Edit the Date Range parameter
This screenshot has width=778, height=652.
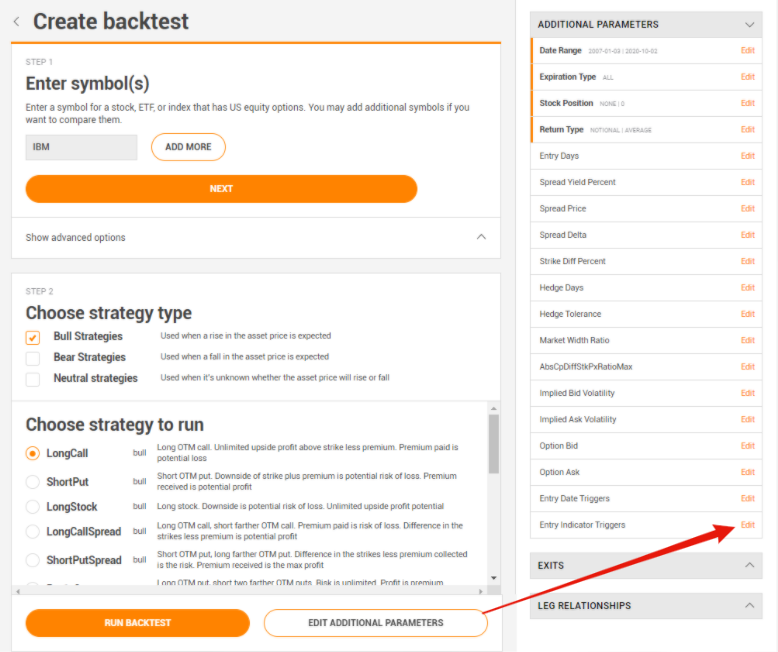pos(747,50)
